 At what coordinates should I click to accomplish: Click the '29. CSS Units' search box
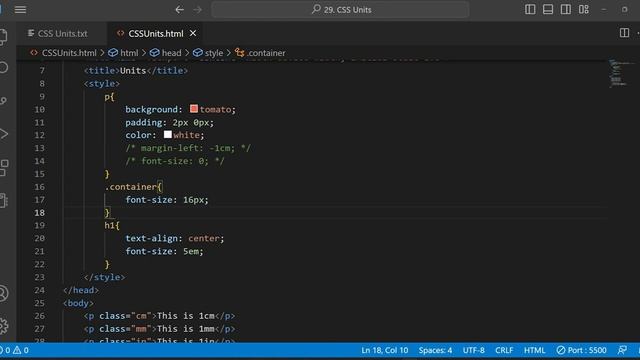click(340, 9)
